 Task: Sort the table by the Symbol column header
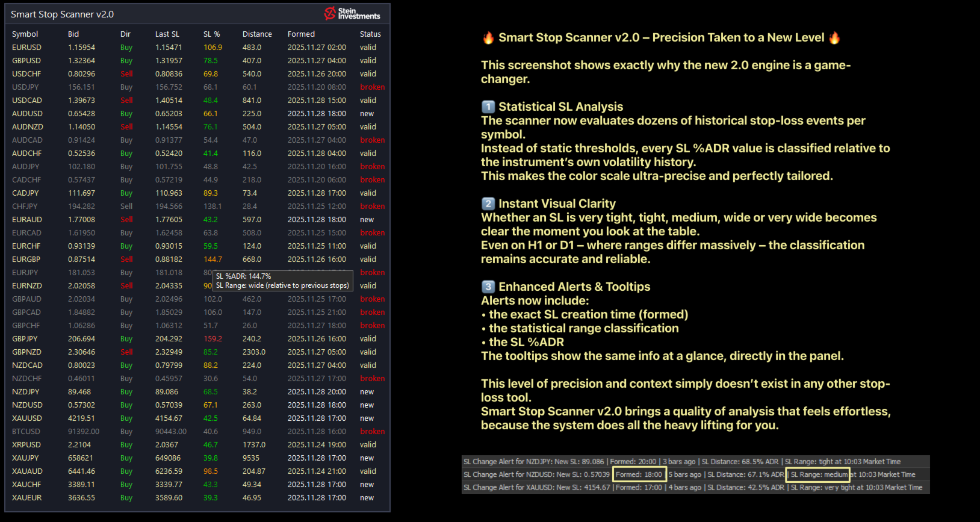(25, 34)
